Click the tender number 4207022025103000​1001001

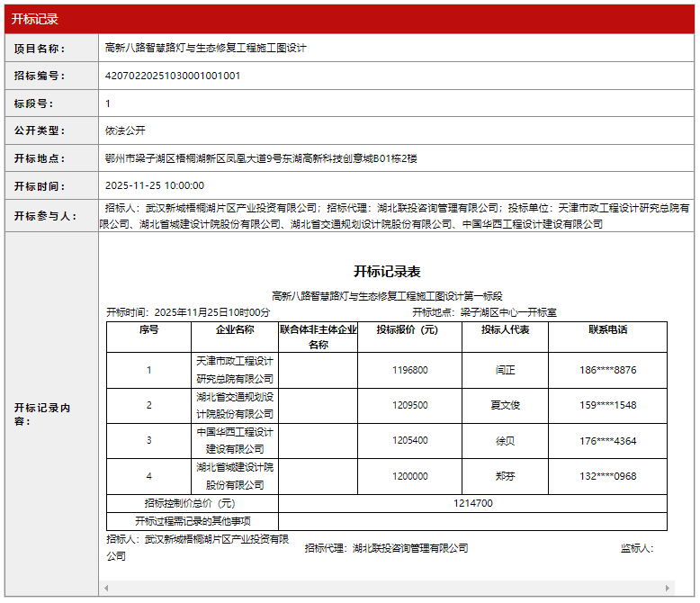point(173,76)
